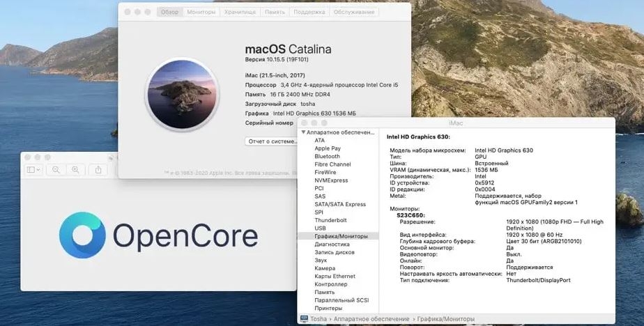
Task: Switch to the Обзор tab
Action: (x=169, y=12)
